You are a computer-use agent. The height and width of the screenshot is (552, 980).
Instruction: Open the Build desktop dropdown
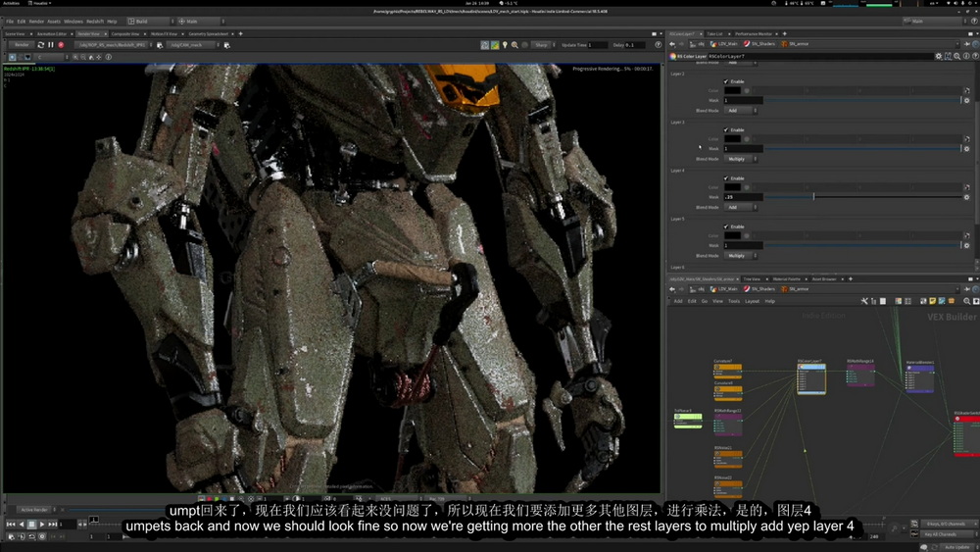150,22
